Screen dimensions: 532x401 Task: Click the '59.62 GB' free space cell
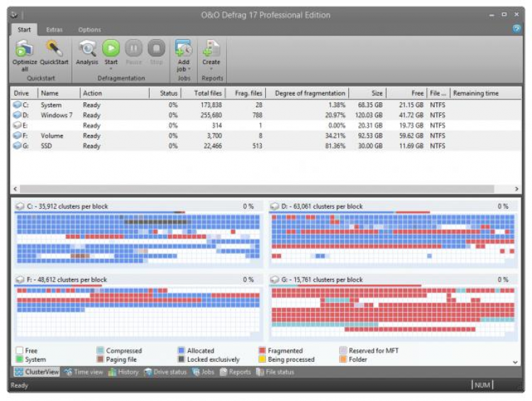click(x=411, y=136)
